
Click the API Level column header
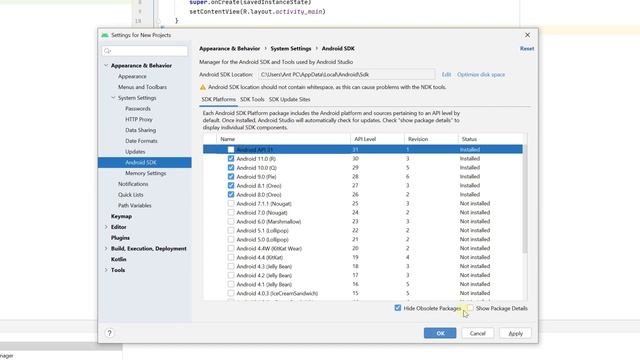coord(377,139)
